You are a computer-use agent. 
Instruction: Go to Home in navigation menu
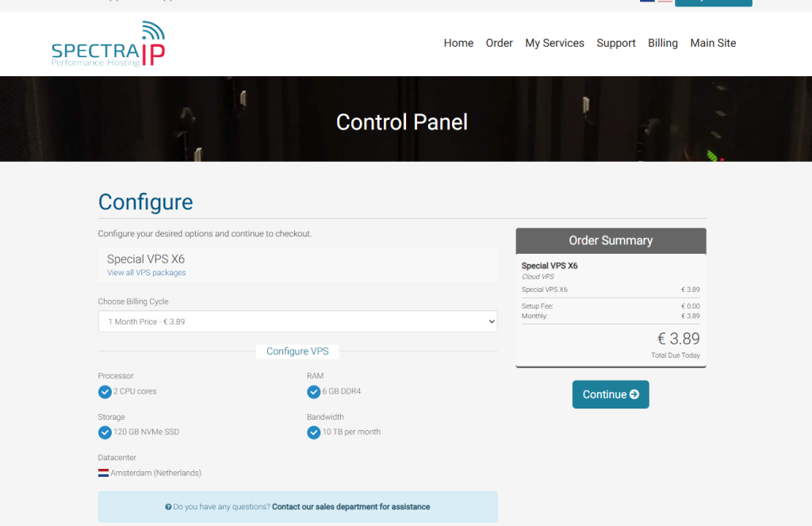458,43
